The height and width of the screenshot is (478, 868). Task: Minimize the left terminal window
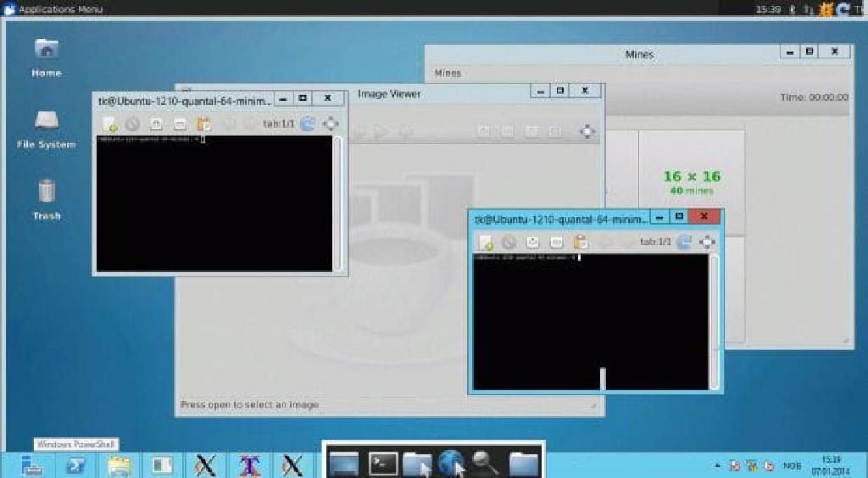[x=283, y=98]
